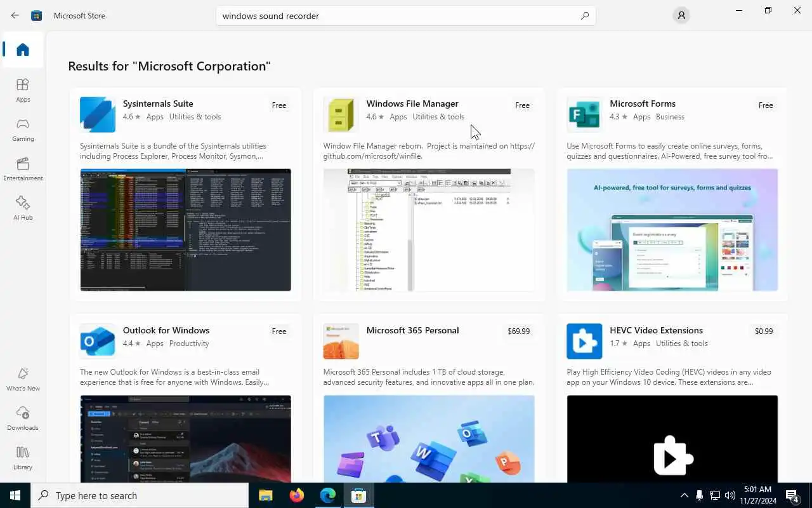Click the Microsoft Forms description text

tap(670, 151)
